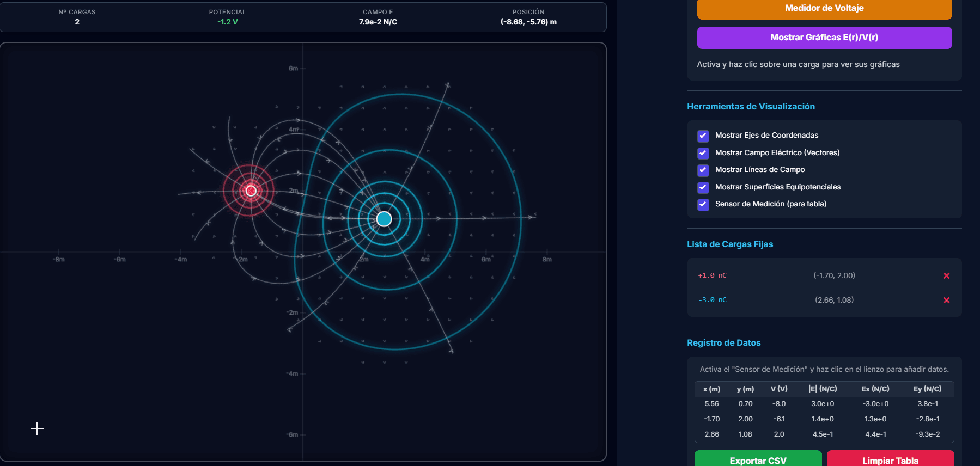This screenshot has height=466, width=980.
Task: Select the first data row with x 5.56
Action: [x=824, y=404]
